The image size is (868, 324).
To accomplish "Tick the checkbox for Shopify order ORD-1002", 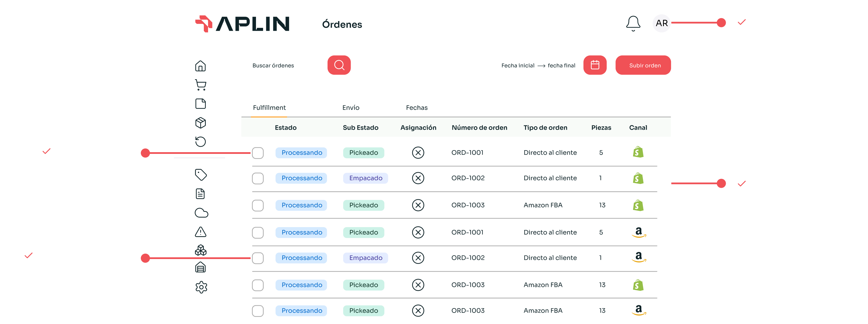I will pos(258,178).
